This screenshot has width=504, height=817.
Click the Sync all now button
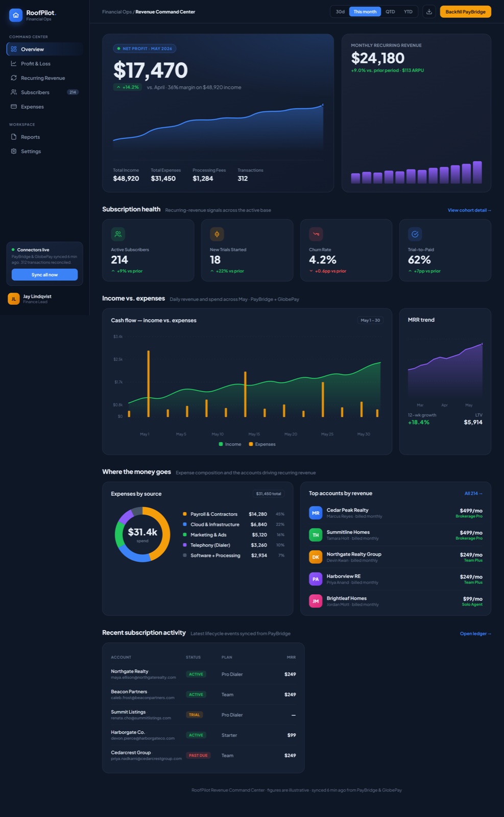click(x=45, y=275)
